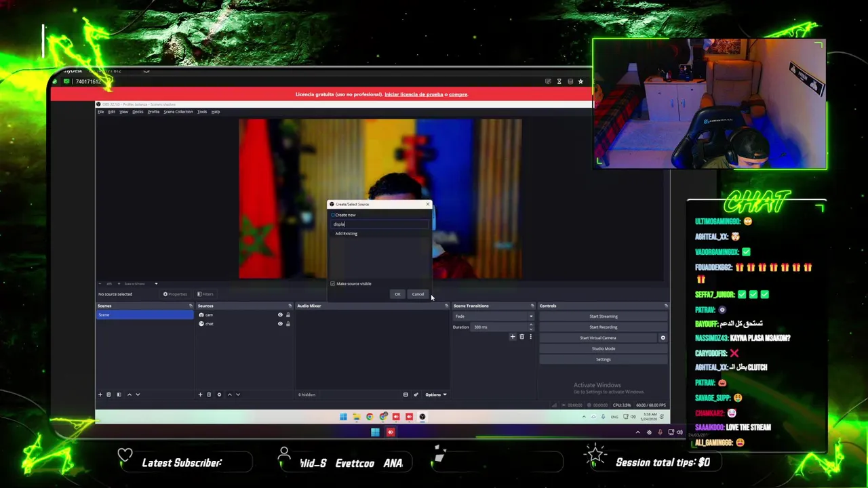Select the Create new radio option
868x488 pixels.
tap(344, 215)
